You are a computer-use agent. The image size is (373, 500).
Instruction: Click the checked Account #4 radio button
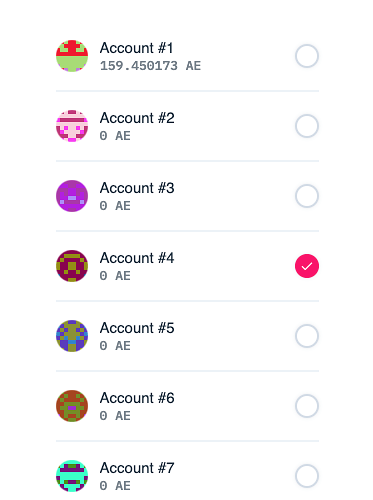coord(307,266)
